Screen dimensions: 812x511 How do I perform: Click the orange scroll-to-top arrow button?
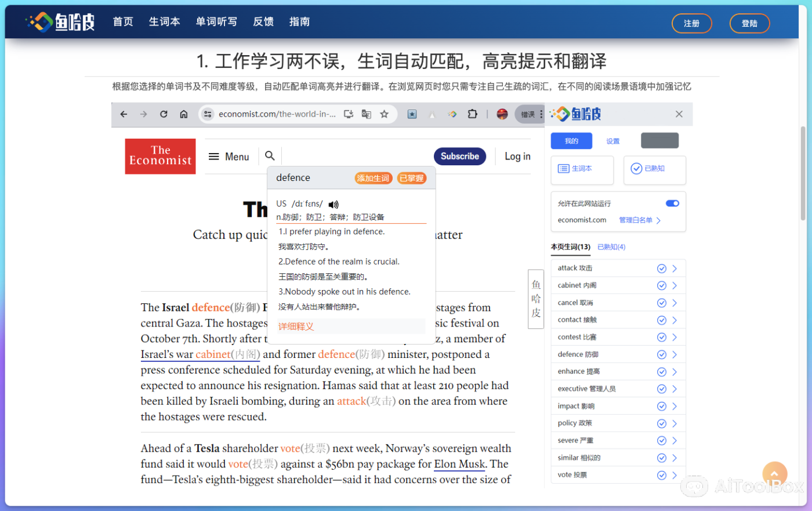(x=774, y=473)
